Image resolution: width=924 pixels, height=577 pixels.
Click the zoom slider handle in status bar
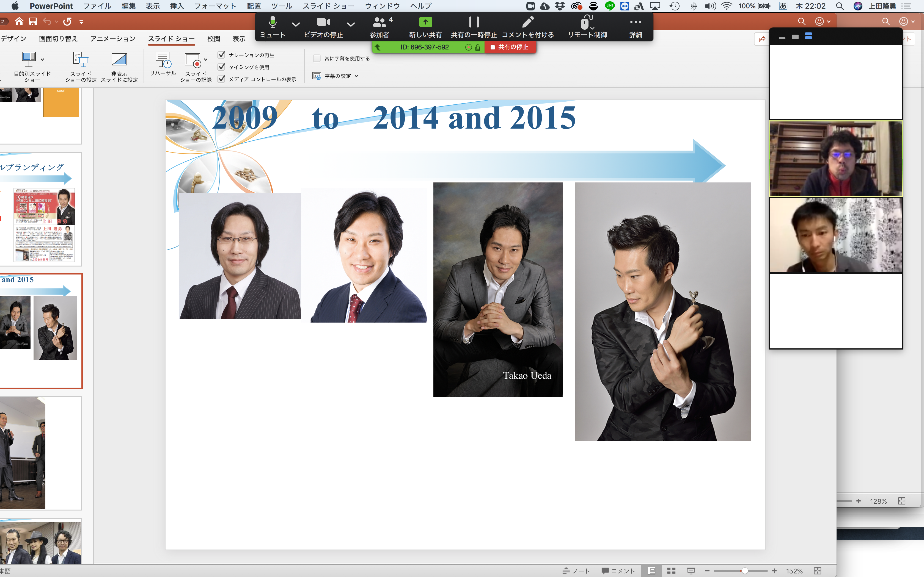(x=744, y=570)
